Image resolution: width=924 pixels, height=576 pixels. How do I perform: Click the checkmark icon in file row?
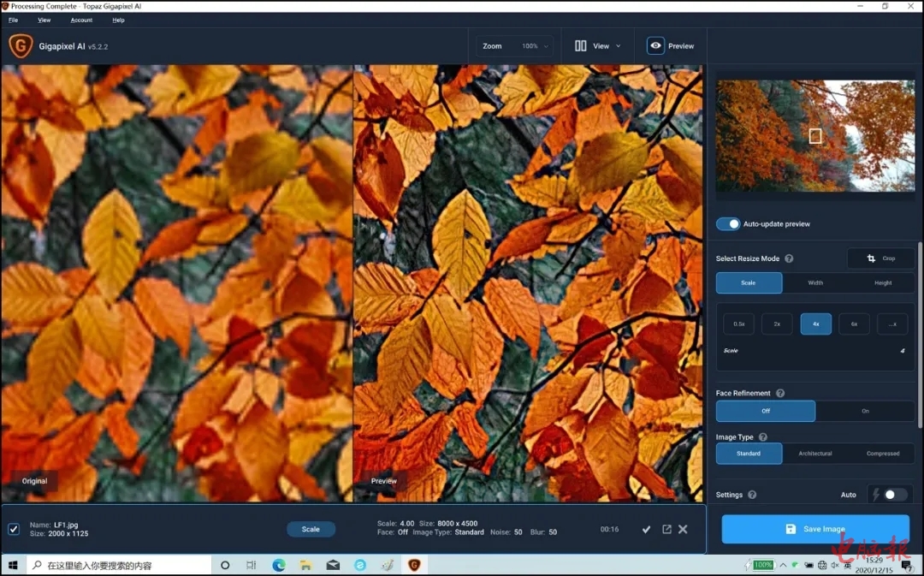647,530
